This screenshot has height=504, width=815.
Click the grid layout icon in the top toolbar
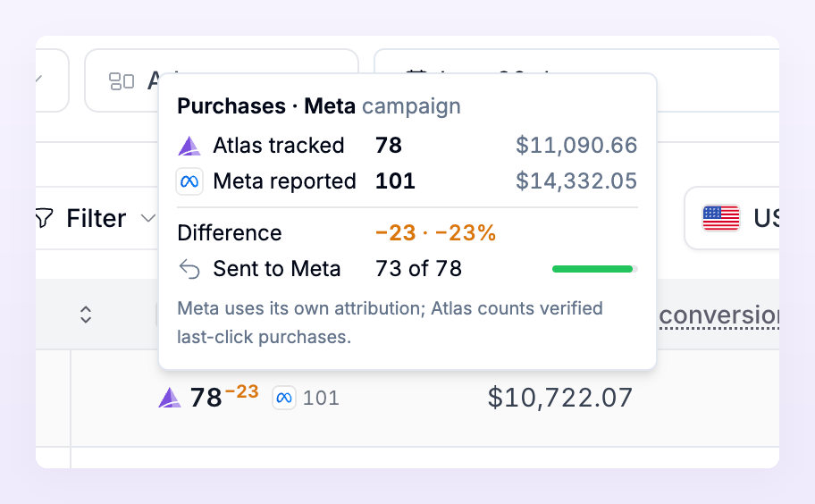tap(122, 81)
